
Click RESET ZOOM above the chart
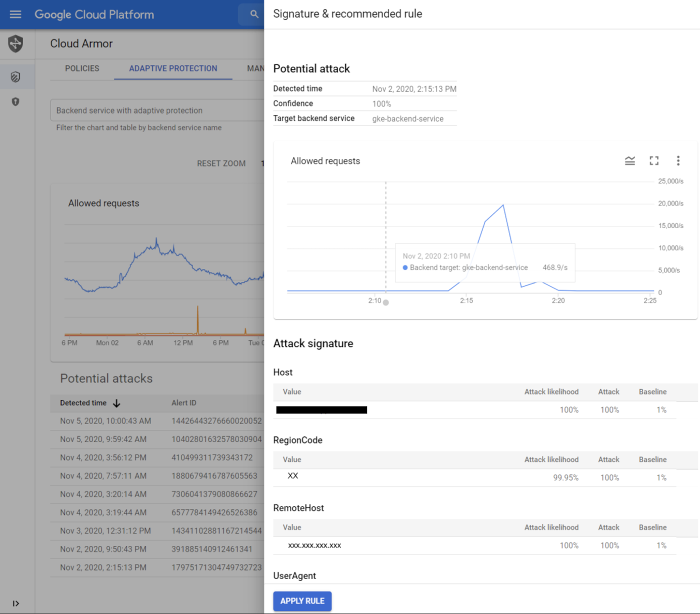(221, 163)
